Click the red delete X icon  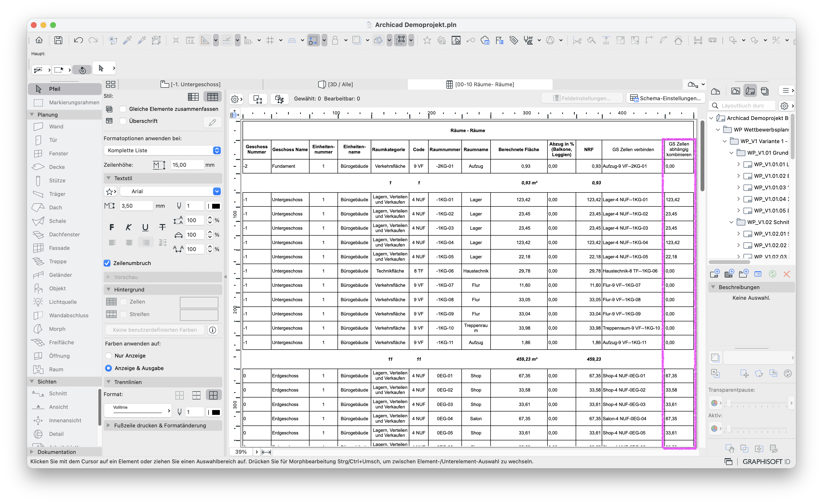[x=787, y=274]
